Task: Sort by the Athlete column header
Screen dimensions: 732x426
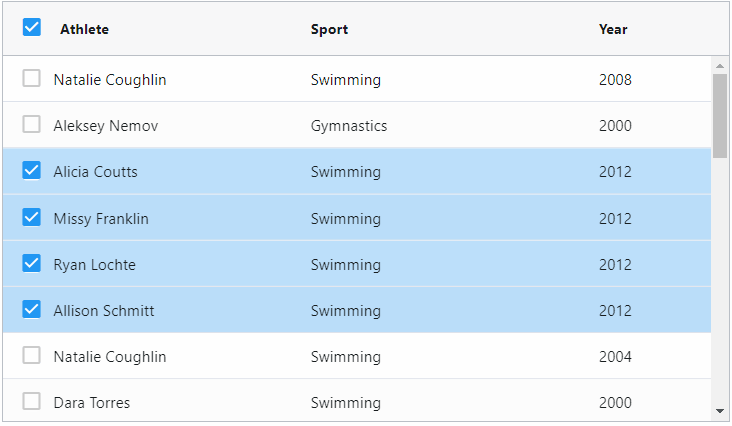Action: click(x=84, y=29)
